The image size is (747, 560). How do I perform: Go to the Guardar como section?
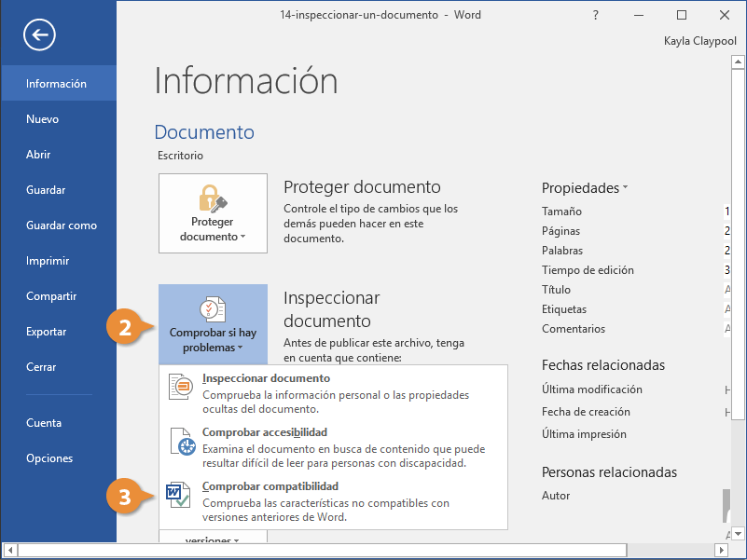62,225
